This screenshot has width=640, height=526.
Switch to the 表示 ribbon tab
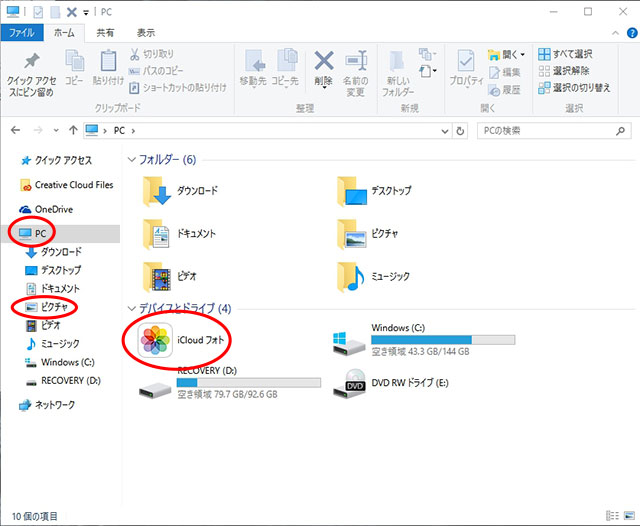coord(146,33)
